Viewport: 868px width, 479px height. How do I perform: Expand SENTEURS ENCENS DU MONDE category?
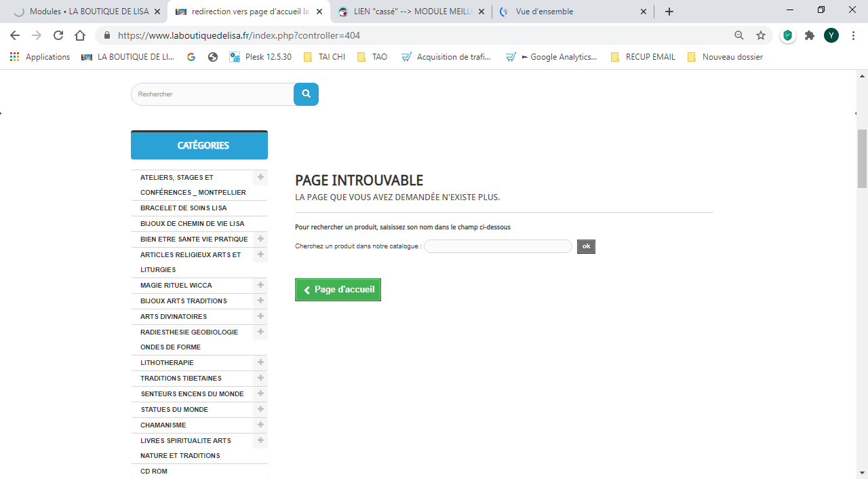tap(260, 394)
